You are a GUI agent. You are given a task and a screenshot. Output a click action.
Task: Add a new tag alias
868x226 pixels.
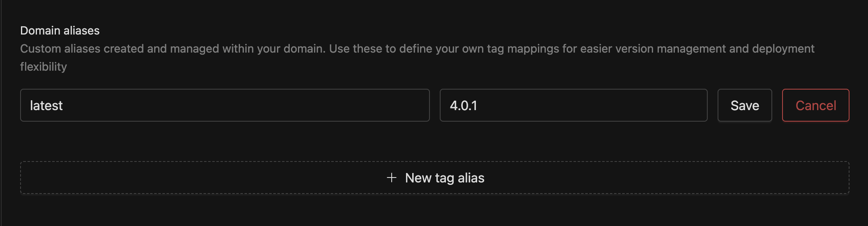pos(434,178)
